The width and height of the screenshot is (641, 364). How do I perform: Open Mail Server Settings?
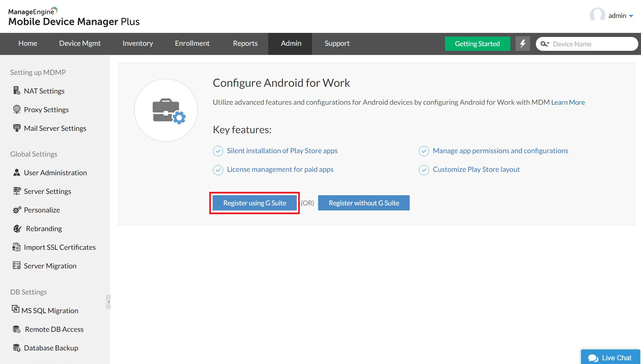pyautogui.click(x=55, y=128)
